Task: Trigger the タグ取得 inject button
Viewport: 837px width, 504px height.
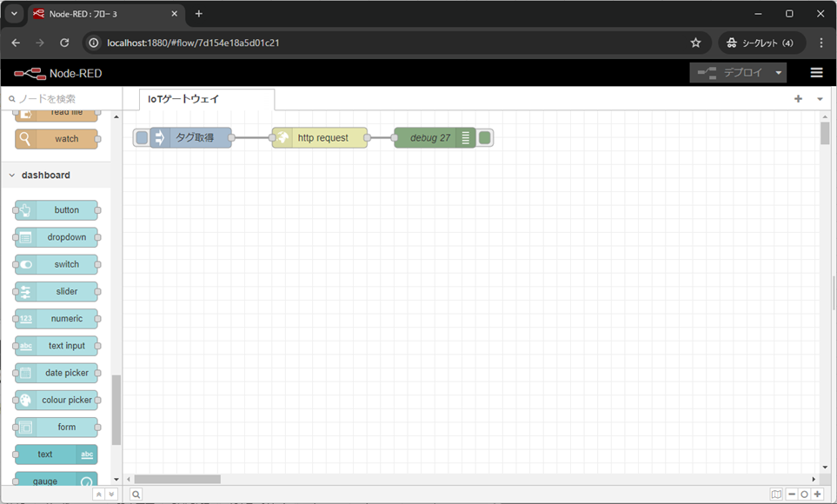Action: (142, 138)
